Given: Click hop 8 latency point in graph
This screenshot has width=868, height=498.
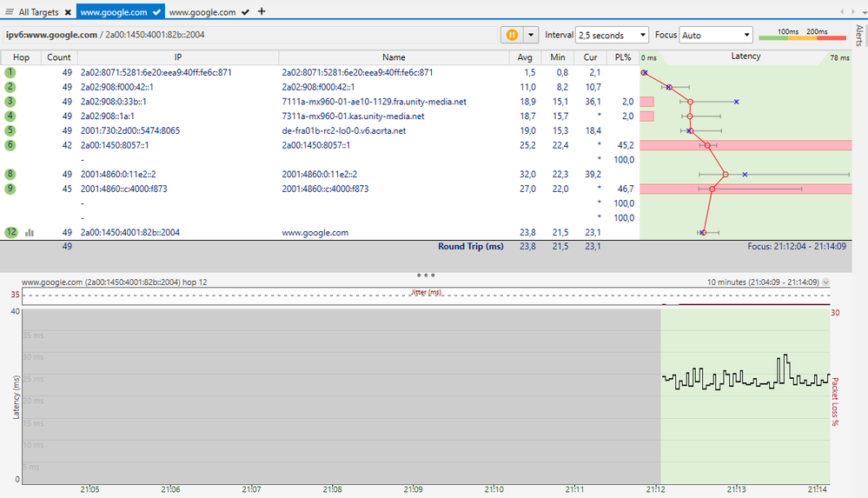Looking at the screenshot, I should click(726, 174).
